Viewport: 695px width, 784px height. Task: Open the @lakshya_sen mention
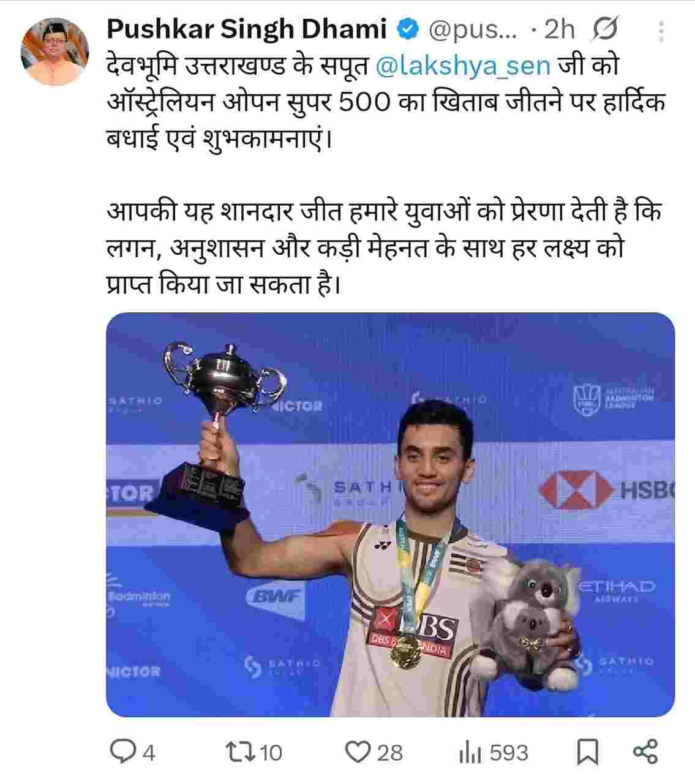[462, 66]
